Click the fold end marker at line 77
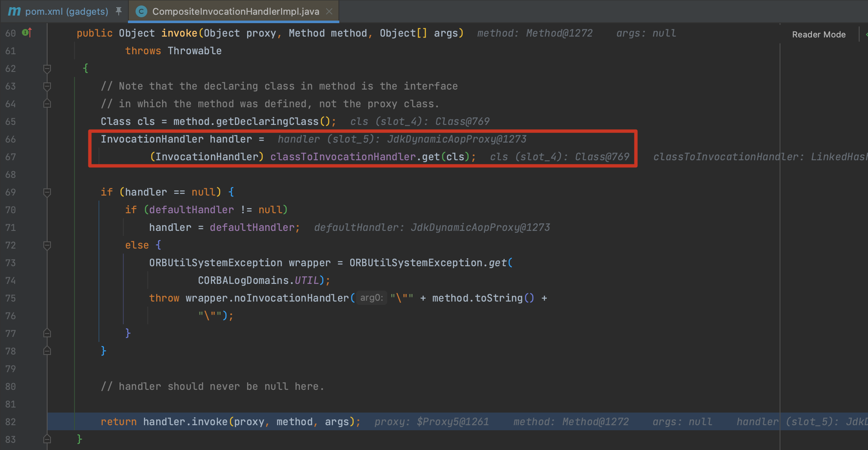 click(47, 334)
